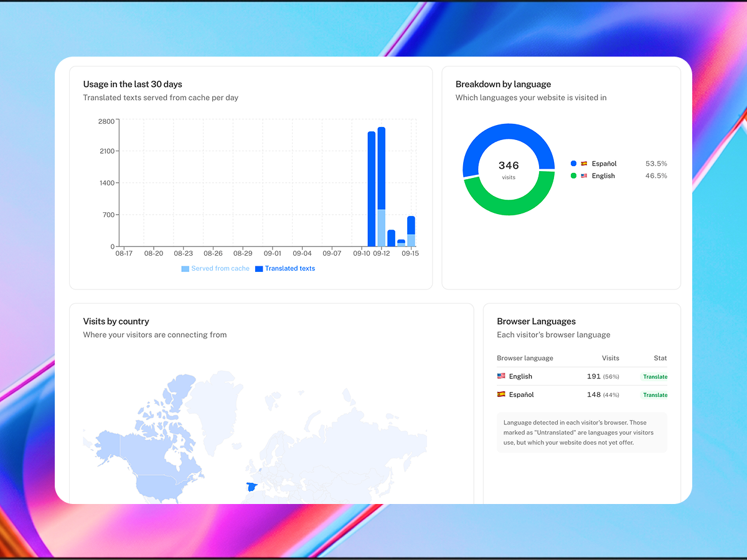The width and height of the screenshot is (747, 560).
Task: Click the Translated badge in English row
Action: click(x=654, y=376)
